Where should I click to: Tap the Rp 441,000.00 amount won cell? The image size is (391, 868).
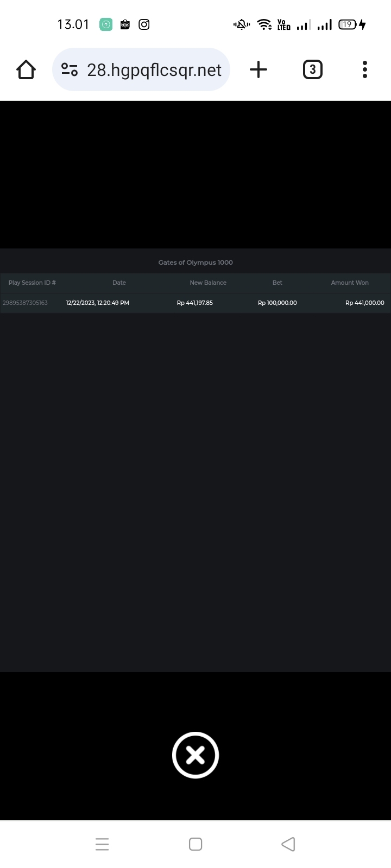coord(364,303)
